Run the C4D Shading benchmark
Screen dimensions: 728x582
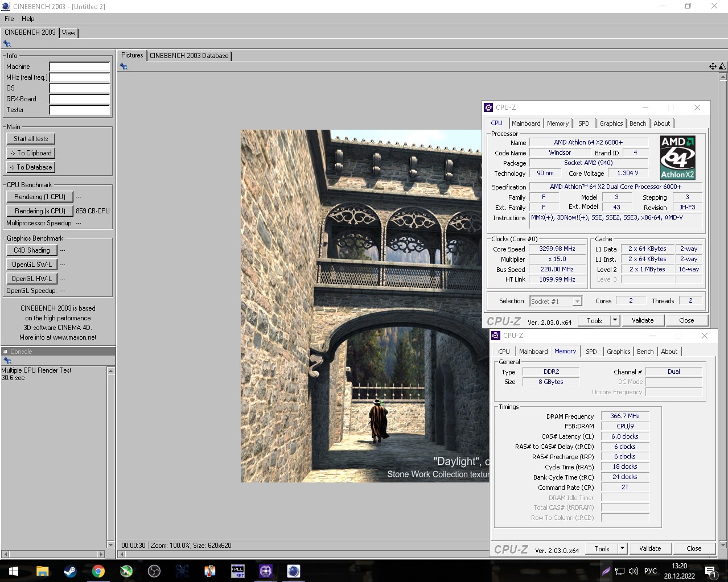click(x=32, y=250)
